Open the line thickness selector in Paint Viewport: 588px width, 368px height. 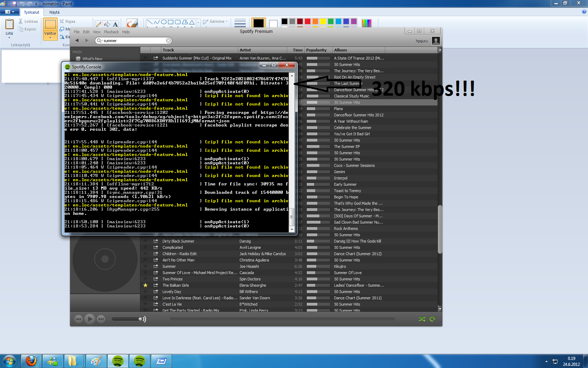tap(240, 23)
